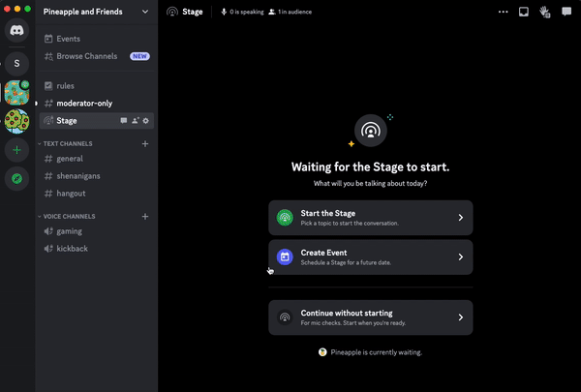Viewport: 581px width, 392px height.
Task: Add a new server with plus icon
Action: click(16, 150)
